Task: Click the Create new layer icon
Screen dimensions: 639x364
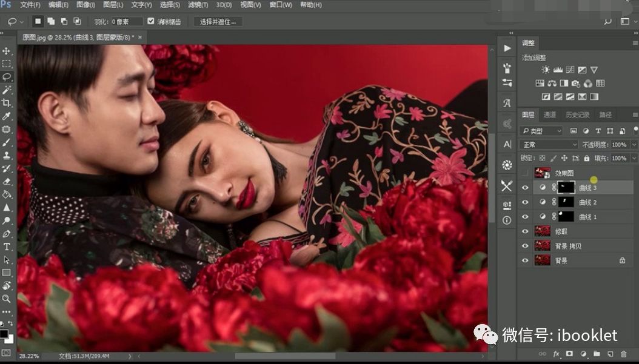Action: coord(610,353)
